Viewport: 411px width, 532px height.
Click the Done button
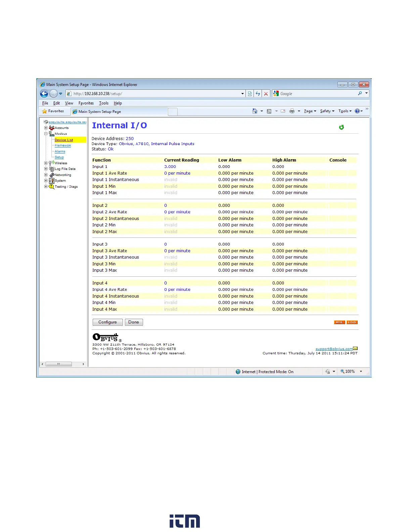134,322
